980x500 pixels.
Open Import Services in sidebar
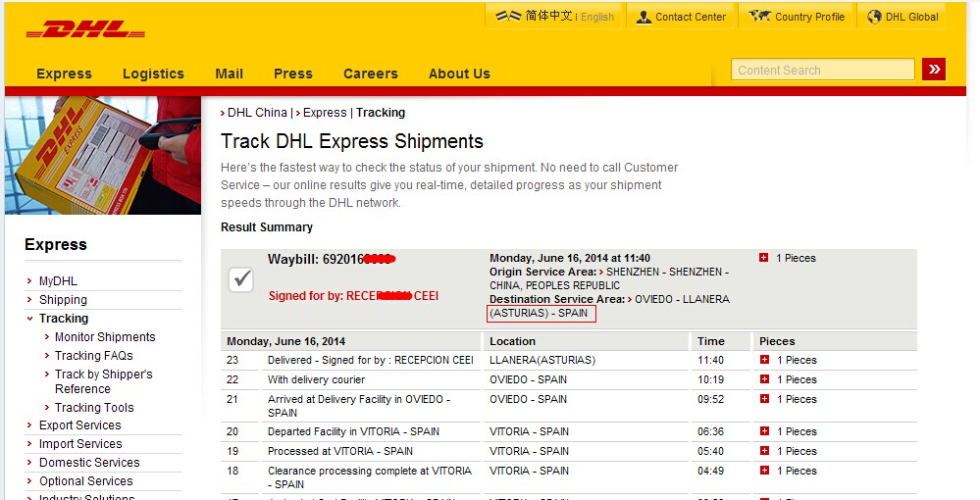(x=80, y=444)
